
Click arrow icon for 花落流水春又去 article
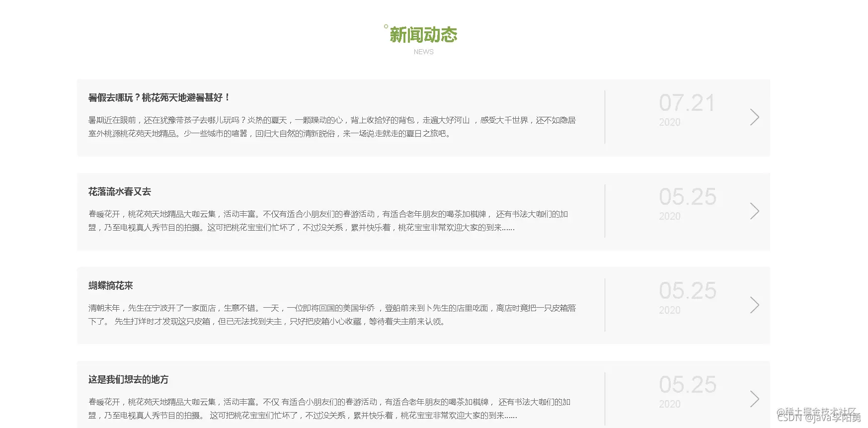coord(754,211)
